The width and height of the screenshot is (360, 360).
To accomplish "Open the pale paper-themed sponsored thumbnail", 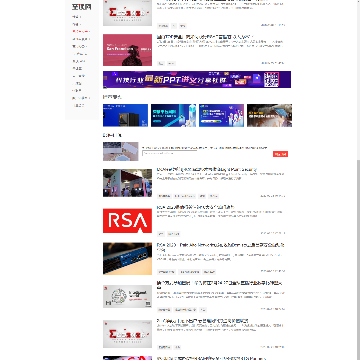I will click(x=121, y=151).
